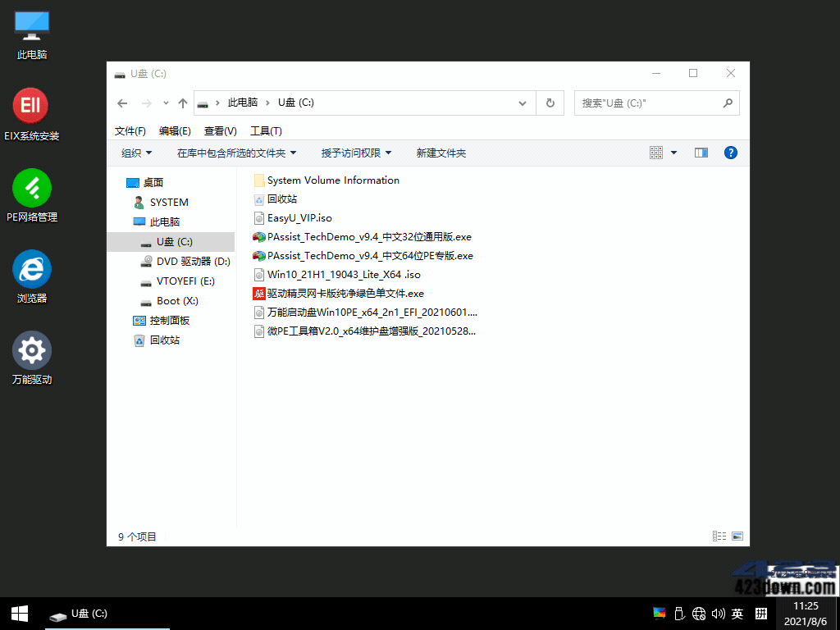This screenshot has width=840, height=630.
Task: Click U盘 (C:) breadcrumb in address bar
Action: (295, 103)
